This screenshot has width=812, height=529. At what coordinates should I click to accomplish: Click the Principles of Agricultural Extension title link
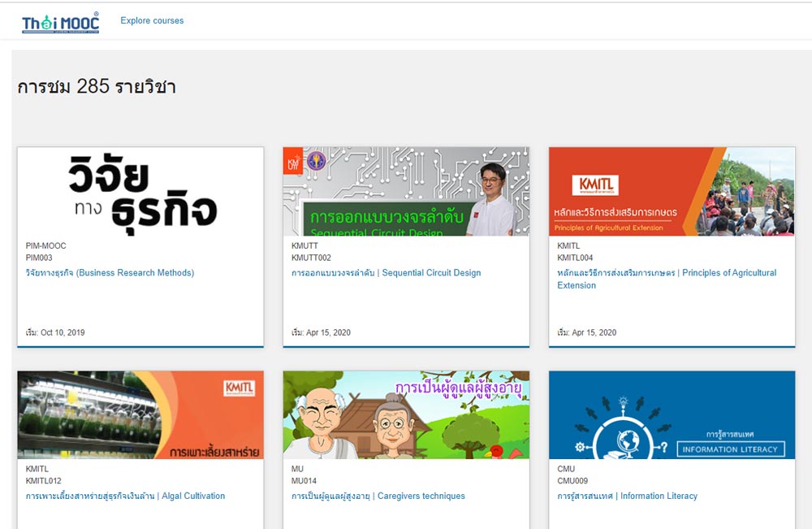click(x=667, y=280)
